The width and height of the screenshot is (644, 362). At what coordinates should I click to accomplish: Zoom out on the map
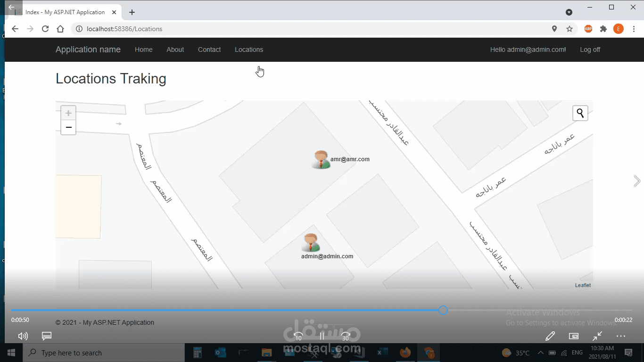68,127
